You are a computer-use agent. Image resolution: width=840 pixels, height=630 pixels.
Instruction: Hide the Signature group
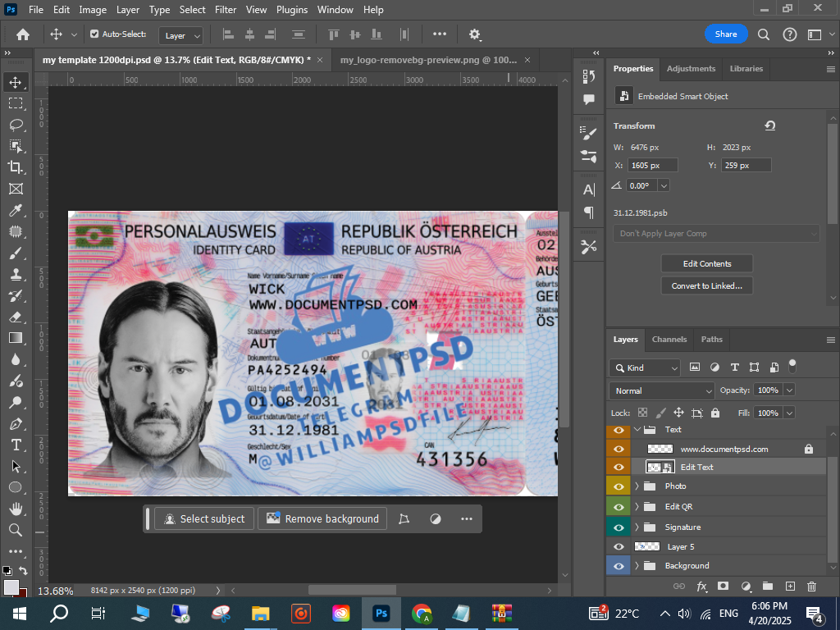pos(619,527)
